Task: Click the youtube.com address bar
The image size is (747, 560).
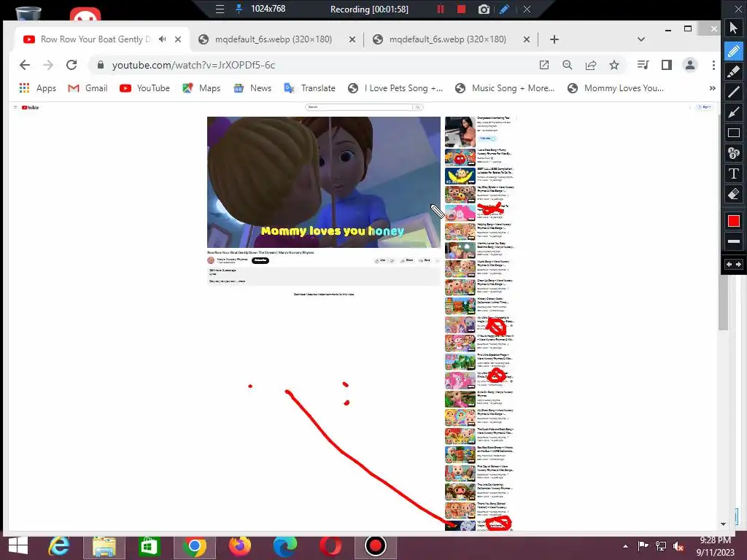Action: 314,65
